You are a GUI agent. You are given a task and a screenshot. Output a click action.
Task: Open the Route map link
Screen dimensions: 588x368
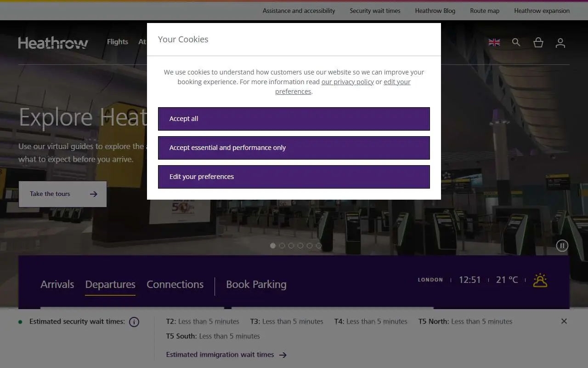(x=485, y=11)
